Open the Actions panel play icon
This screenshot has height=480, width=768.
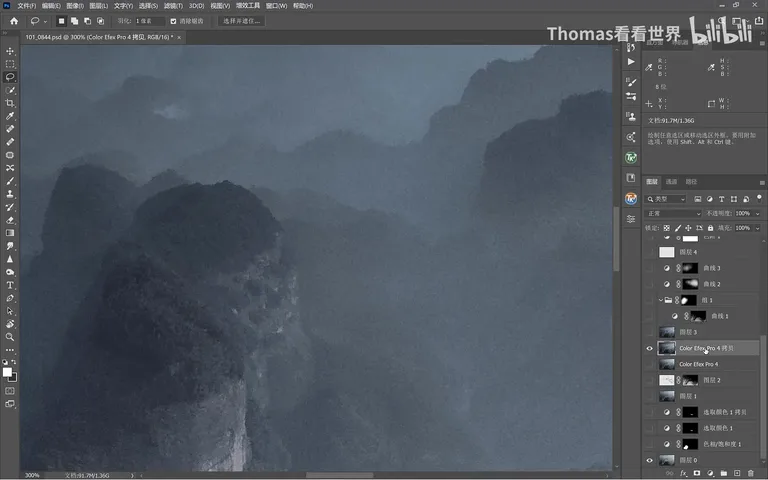(631, 62)
